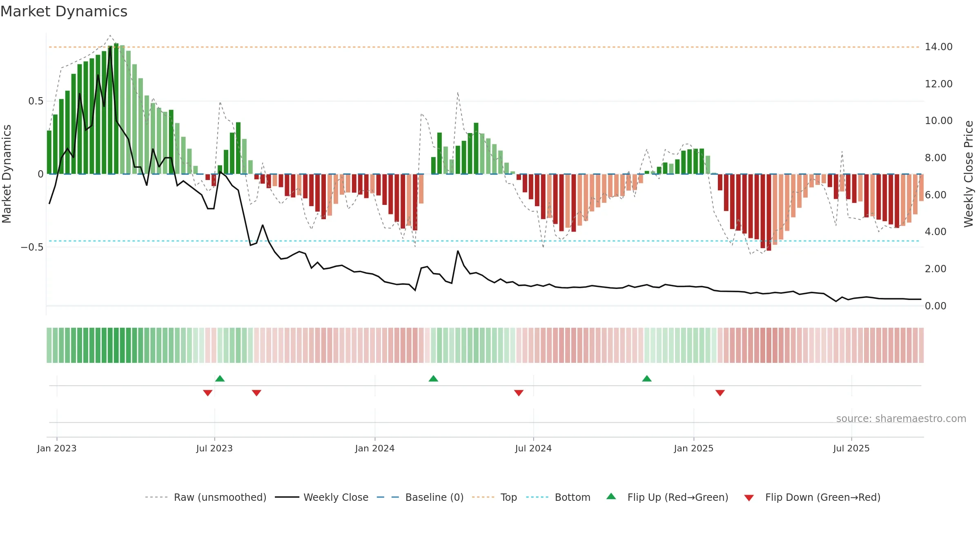Toggle the Raw (unsmoothed) legend entry
This screenshot has width=980, height=551.
pos(205,497)
